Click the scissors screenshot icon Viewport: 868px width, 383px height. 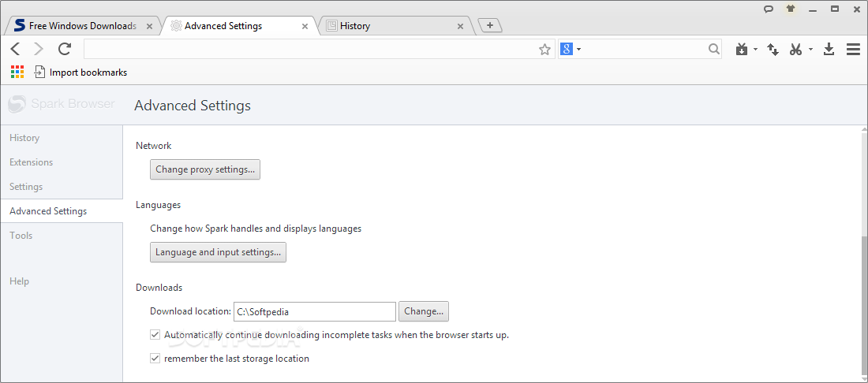point(795,50)
